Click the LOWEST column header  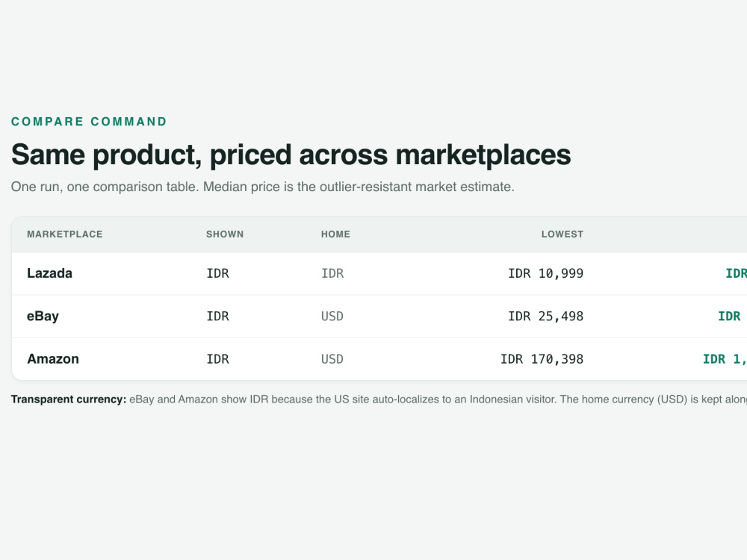pyautogui.click(x=562, y=234)
